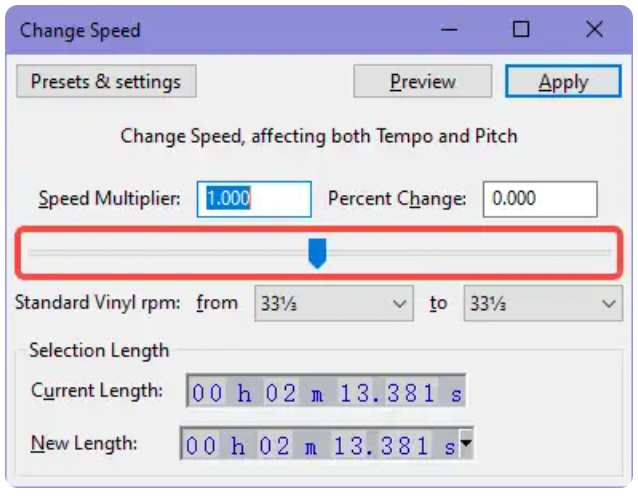Click the 'Change Speed' window title

pos(80,31)
